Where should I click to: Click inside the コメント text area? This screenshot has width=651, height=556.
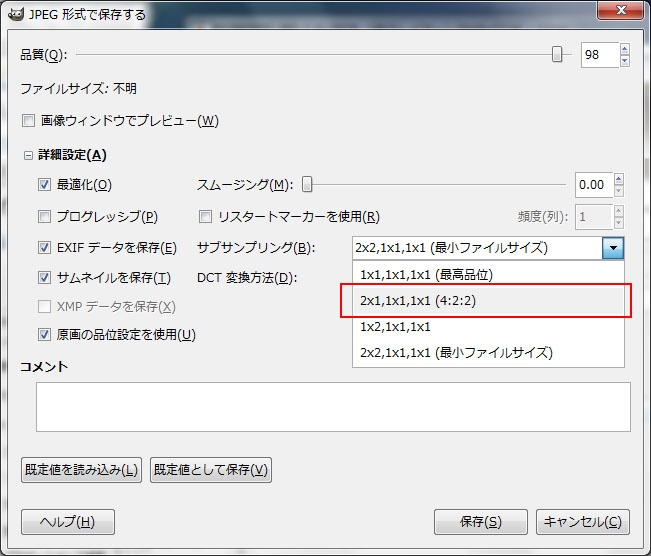(x=333, y=407)
